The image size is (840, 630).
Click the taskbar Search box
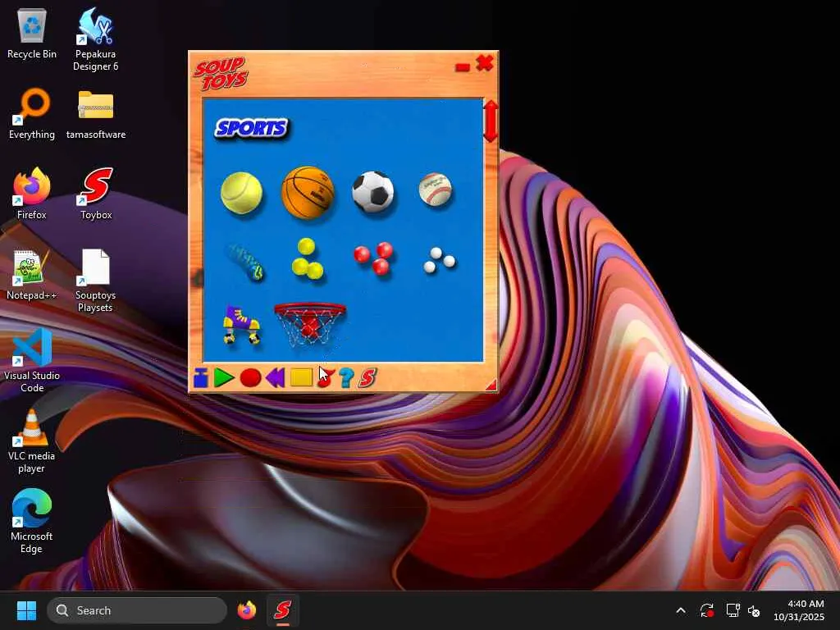pyautogui.click(x=137, y=610)
